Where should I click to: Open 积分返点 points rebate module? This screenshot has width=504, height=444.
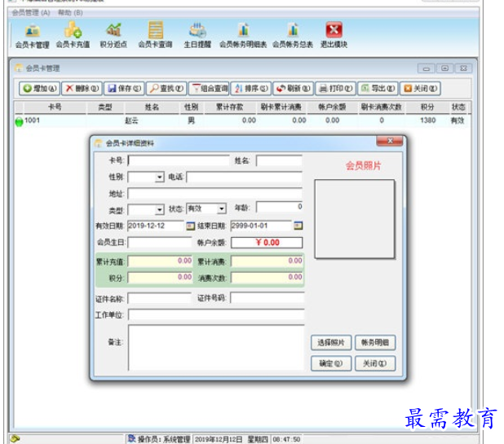[113, 35]
